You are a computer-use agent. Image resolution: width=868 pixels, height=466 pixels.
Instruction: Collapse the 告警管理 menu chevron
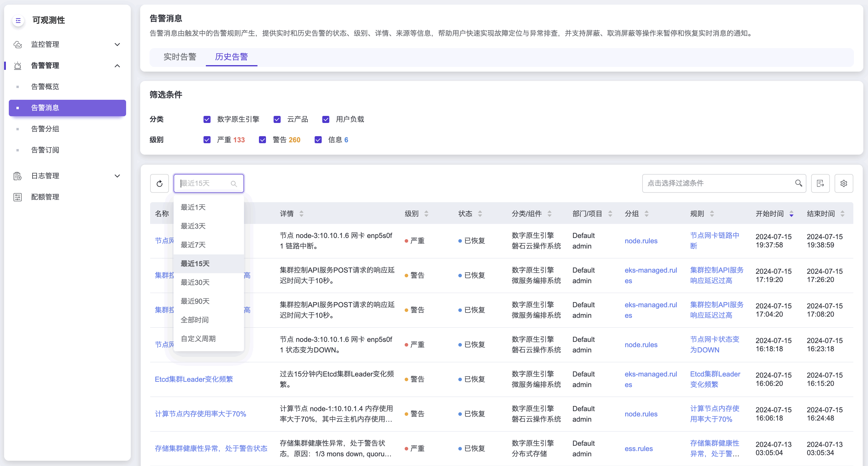coord(117,66)
